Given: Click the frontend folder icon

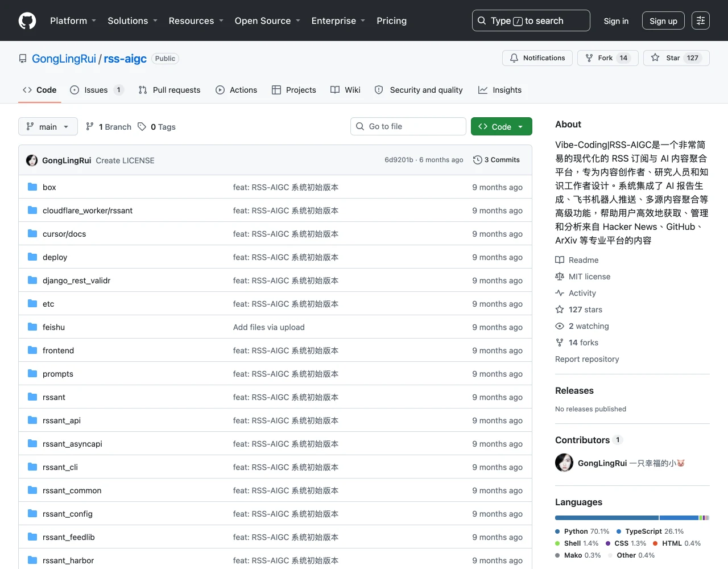Looking at the screenshot, I should pos(32,350).
